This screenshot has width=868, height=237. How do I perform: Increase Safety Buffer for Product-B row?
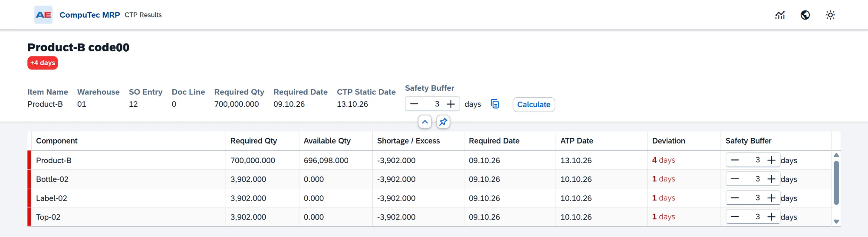(x=771, y=160)
